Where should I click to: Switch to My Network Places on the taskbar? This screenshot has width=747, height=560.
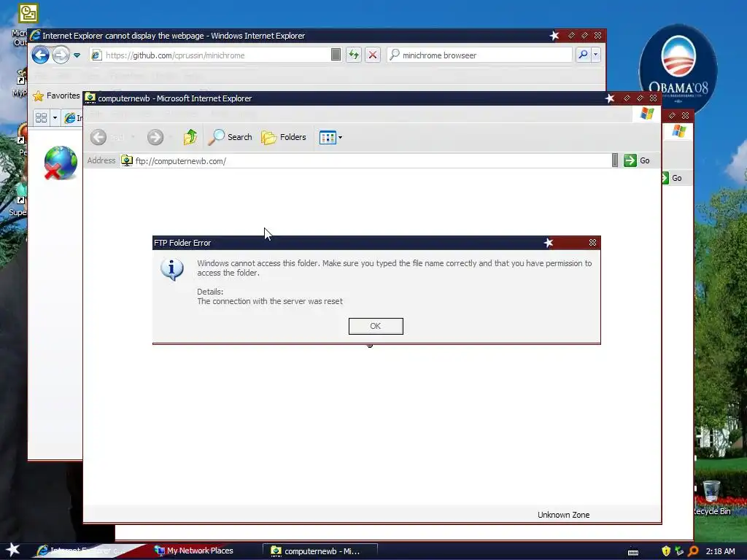[194, 551]
